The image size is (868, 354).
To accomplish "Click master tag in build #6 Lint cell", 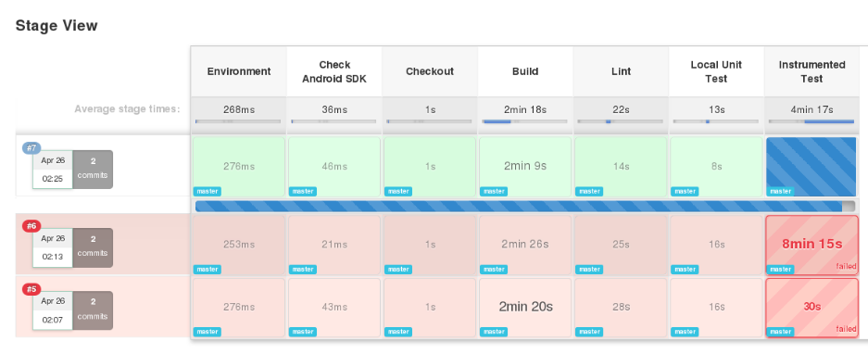I will tap(589, 270).
